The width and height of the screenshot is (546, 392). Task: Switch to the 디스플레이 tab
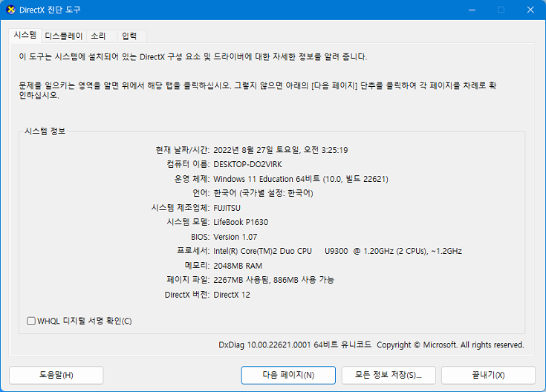pos(64,36)
